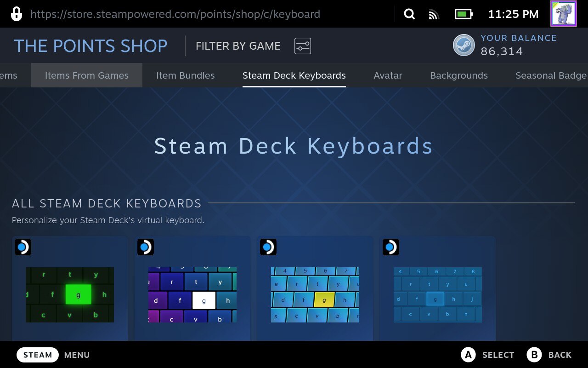Go to the Avatar tab
588x368 pixels.
(388, 75)
